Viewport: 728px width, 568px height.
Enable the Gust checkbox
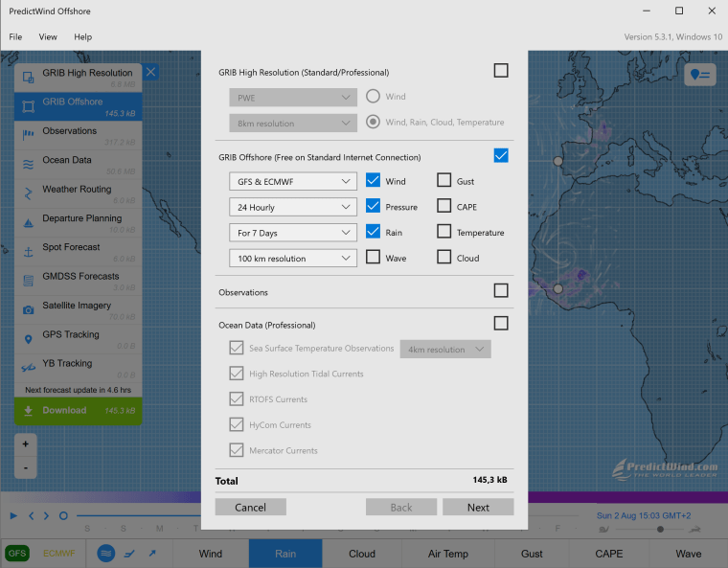click(x=444, y=180)
